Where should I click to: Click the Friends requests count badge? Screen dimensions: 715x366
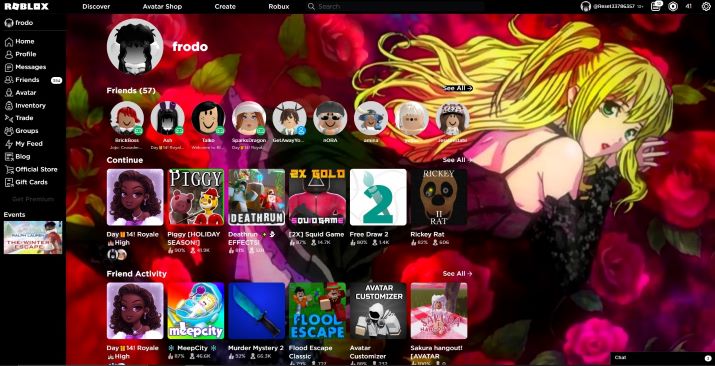(57, 80)
